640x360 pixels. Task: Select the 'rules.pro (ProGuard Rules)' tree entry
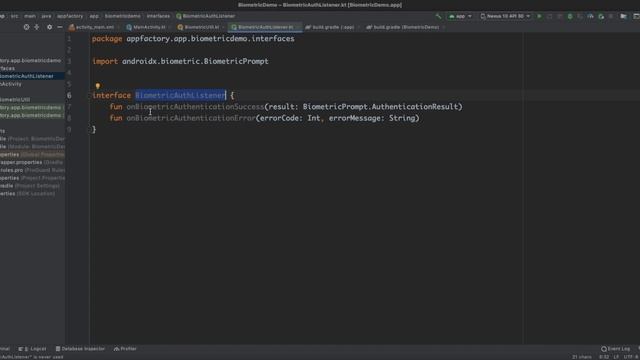click(32, 170)
